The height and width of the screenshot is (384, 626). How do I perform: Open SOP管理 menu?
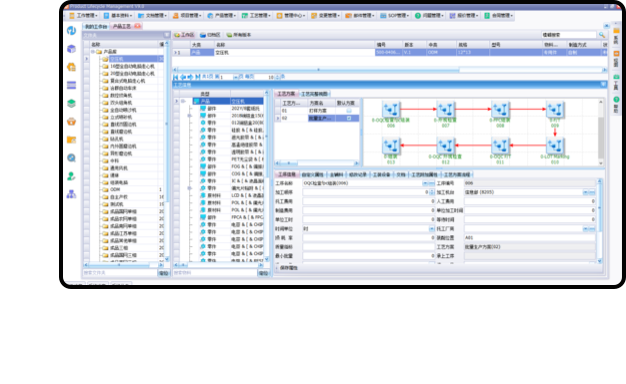(x=395, y=16)
